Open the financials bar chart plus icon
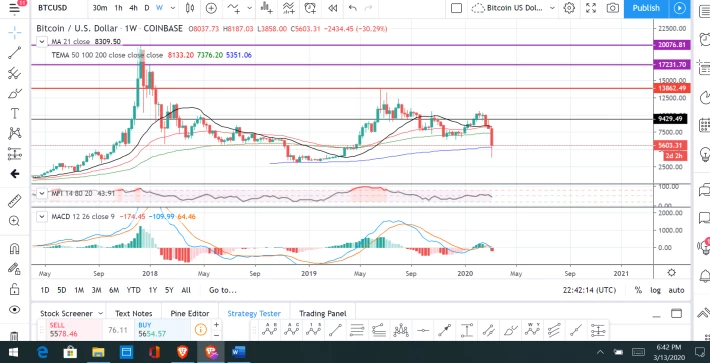Image resolution: width=710 pixels, height=363 pixels. pos(266,8)
